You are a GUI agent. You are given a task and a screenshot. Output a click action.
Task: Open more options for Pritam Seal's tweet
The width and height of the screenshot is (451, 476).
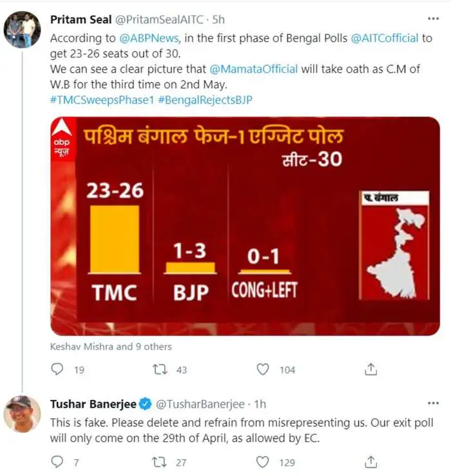(x=433, y=19)
